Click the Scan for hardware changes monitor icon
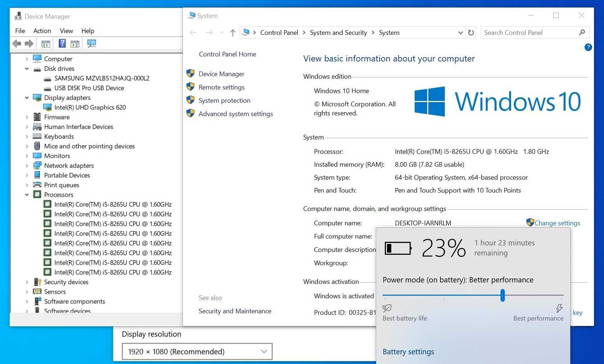Viewport: 604px width, 364px height. 92,44
